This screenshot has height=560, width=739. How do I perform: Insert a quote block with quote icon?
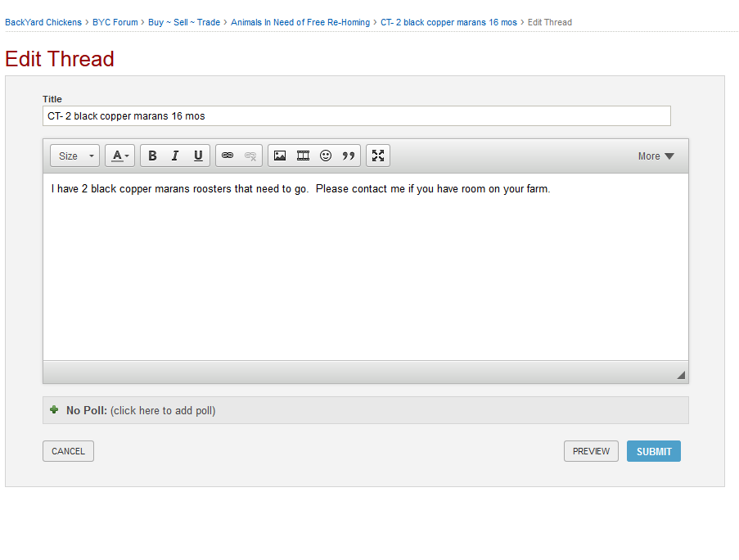[x=349, y=156]
